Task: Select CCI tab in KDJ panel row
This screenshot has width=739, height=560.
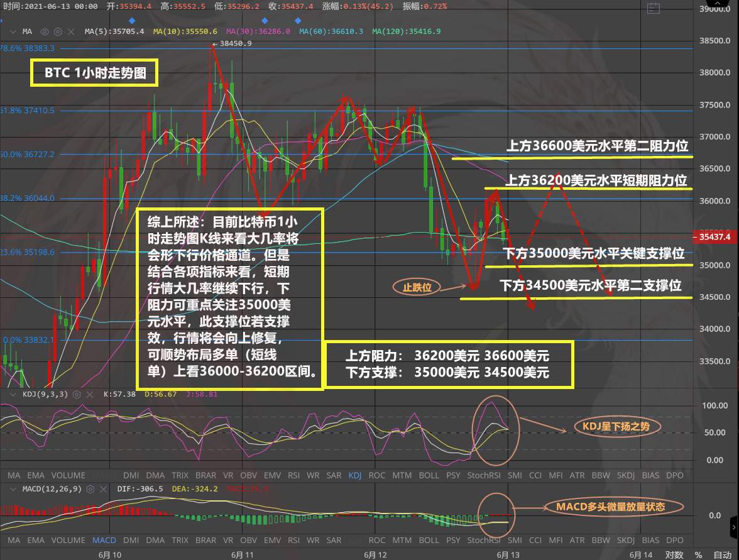Action: coord(535,475)
